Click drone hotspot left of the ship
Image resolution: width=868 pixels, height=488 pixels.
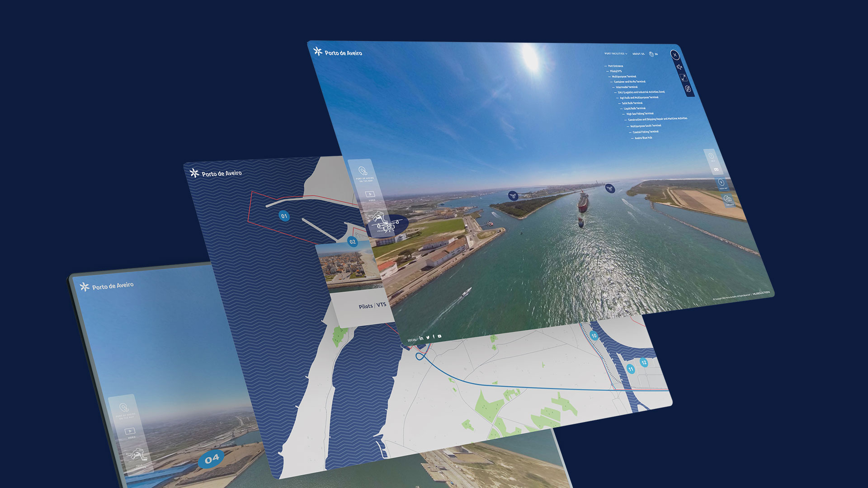click(x=513, y=195)
